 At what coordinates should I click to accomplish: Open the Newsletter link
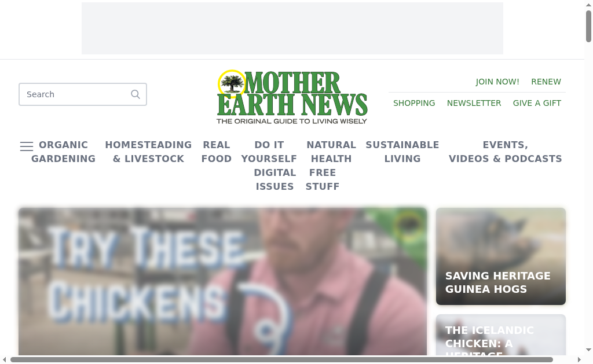click(474, 103)
